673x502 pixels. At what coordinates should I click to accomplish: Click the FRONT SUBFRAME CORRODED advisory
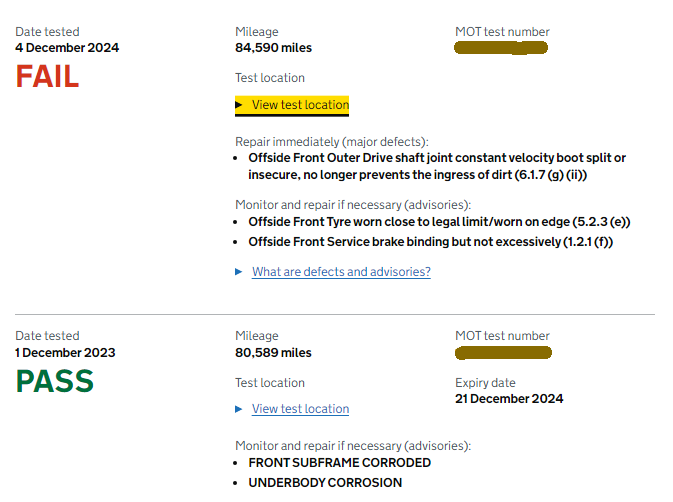point(339,463)
